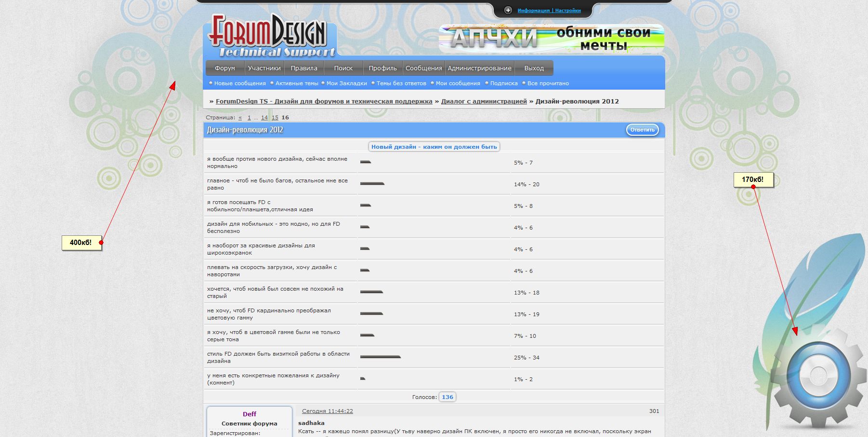Viewport: 868px width, 437px height.
Task: Open the Темы без ответов link
Action: (x=401, y=83)
